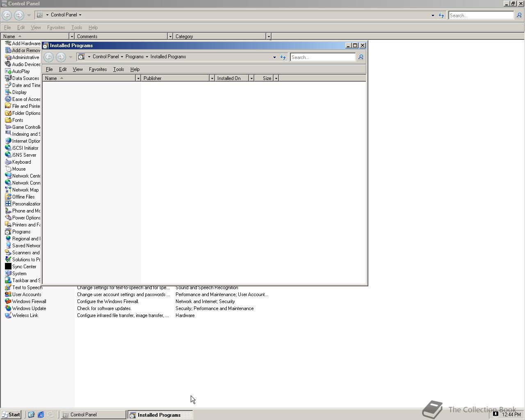Screen dimensions: 525x420
Task: Select the 'Hardware' category cell for Wireless Link
Action: (x=185, y=315)
